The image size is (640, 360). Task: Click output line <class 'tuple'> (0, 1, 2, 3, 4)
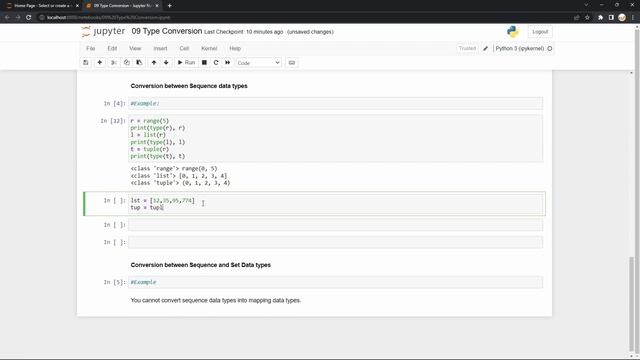180,183
